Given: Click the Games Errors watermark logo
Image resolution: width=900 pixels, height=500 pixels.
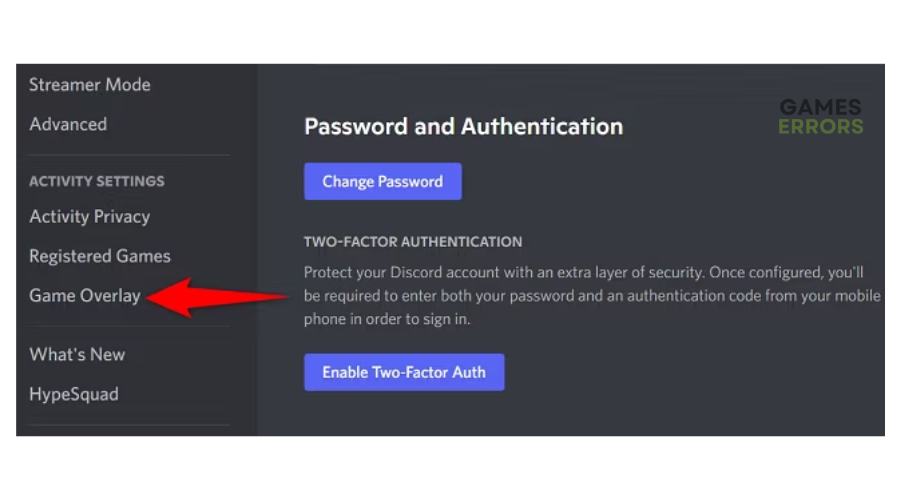Looking at the screenshot, I should tap(821, 117).
